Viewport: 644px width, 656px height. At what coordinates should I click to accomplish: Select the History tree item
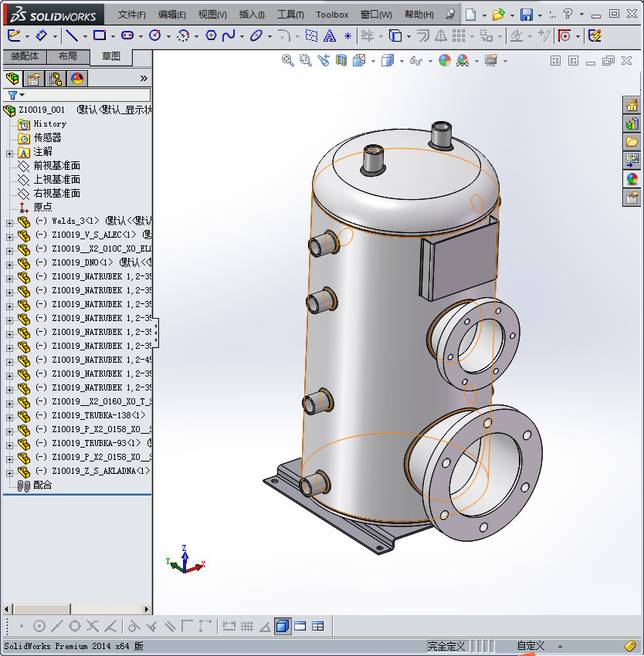pyautogui.click(x=50, y=123)
